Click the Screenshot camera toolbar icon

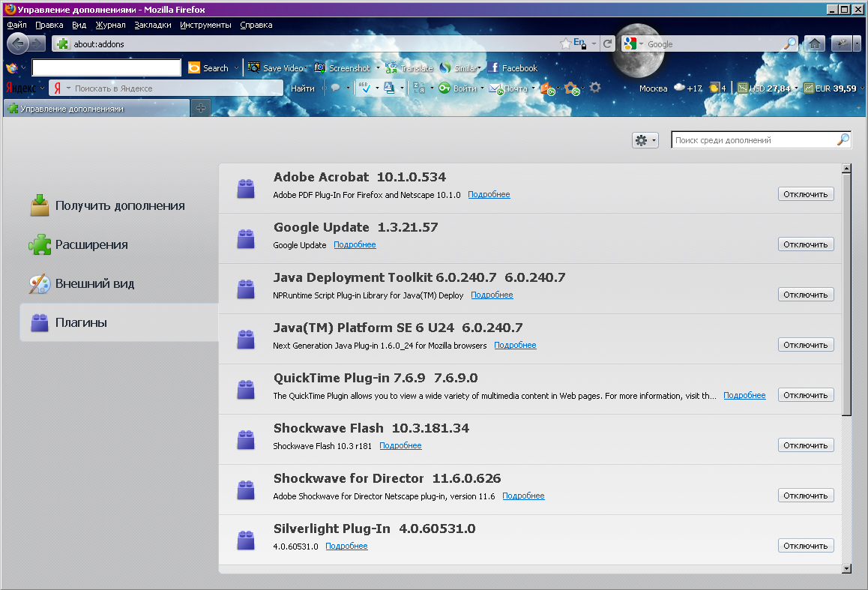[320, 67]
